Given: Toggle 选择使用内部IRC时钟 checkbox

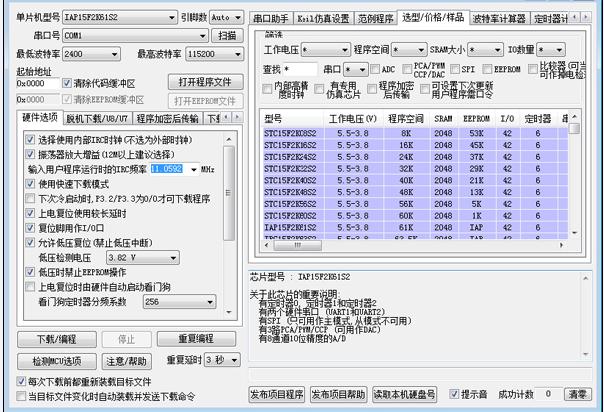Looking at the screenshot, I should [30, 139].
